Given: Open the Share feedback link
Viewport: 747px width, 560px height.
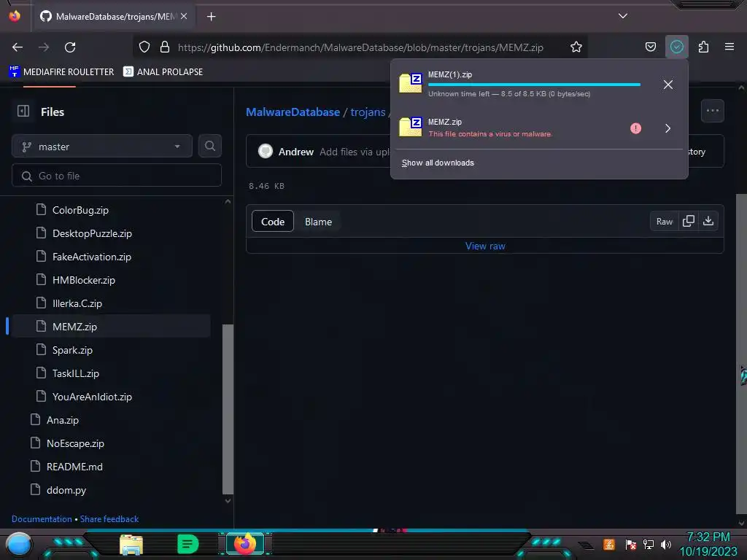Looking at the screenshot, I should [109, 519].
